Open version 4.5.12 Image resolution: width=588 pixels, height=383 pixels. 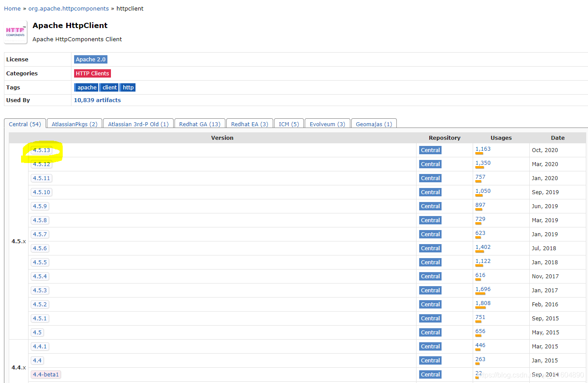pyautogui.click(x=41, y=164)
